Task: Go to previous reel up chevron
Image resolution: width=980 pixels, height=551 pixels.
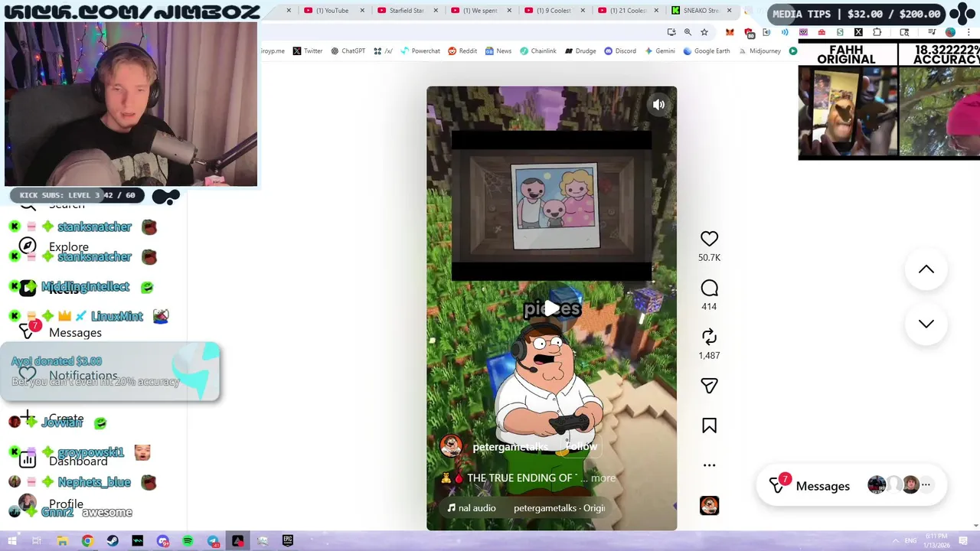Action: [x=926, y=269]
